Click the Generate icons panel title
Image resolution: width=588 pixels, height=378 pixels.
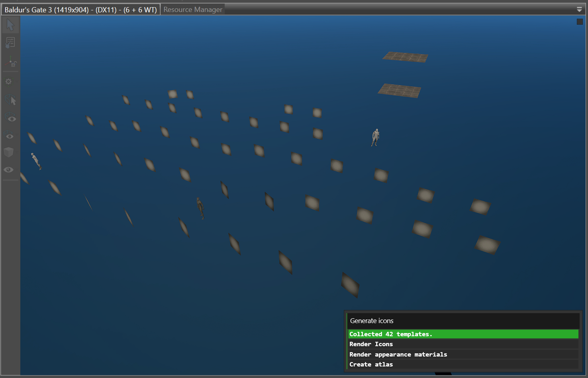click(x=372, y=321)
